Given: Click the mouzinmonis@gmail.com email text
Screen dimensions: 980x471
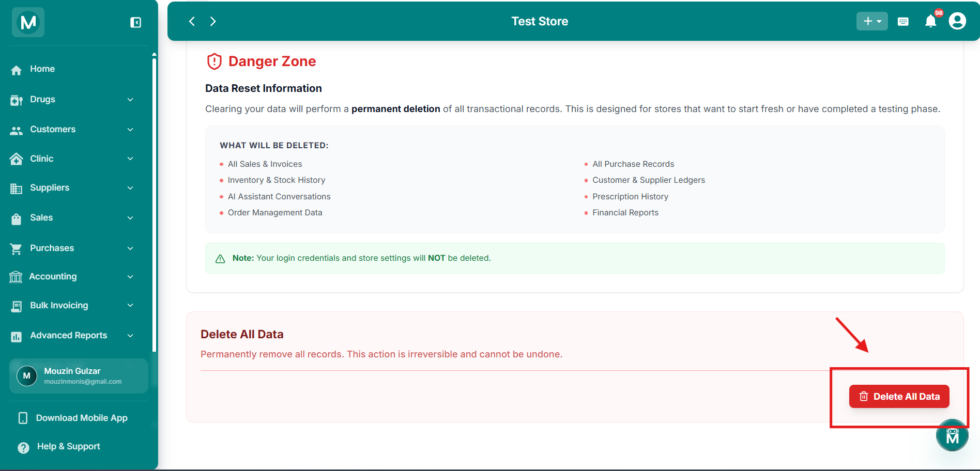Looking at the screenshot, I should [x=83, y=382].
